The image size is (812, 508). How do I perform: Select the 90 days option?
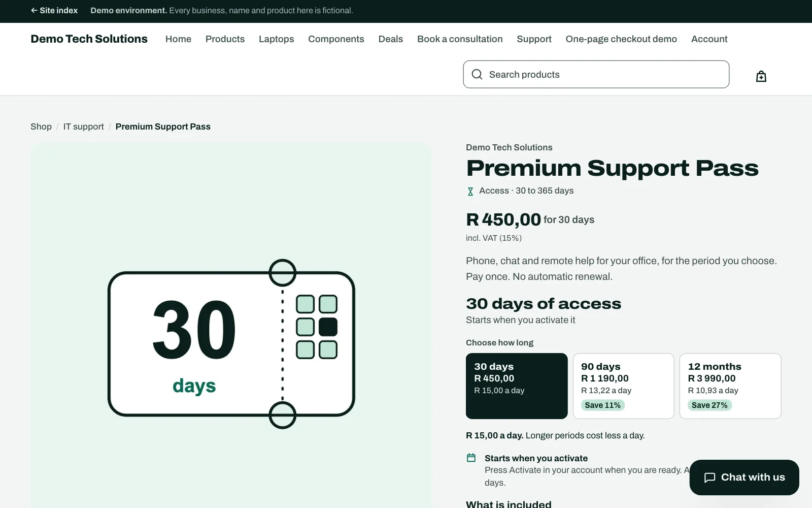[623, 386]
